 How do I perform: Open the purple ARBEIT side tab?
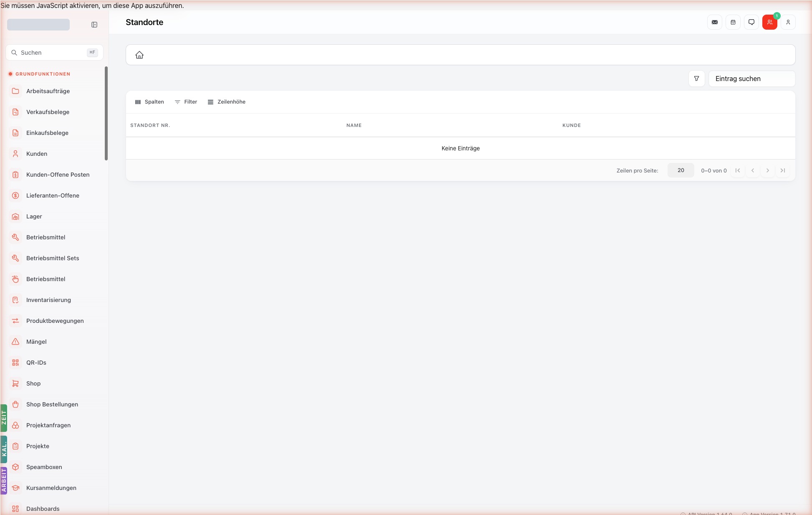4,480
